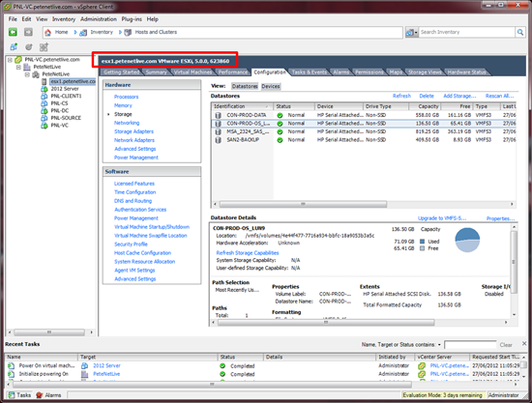Click the navigate forward arrow icon
Viewport: 532px width, 403px height.
click(x=28, y=32)
